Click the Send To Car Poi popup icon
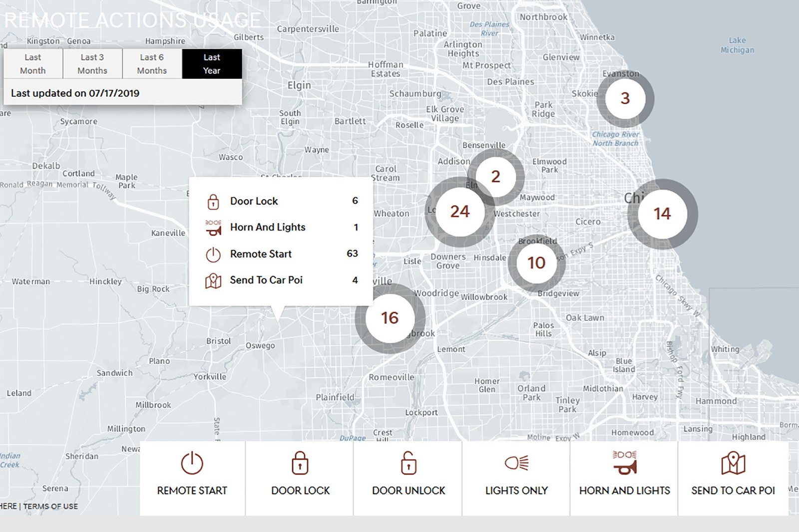The height and width of the screenshot is (532, 799). tap(213, 281)
